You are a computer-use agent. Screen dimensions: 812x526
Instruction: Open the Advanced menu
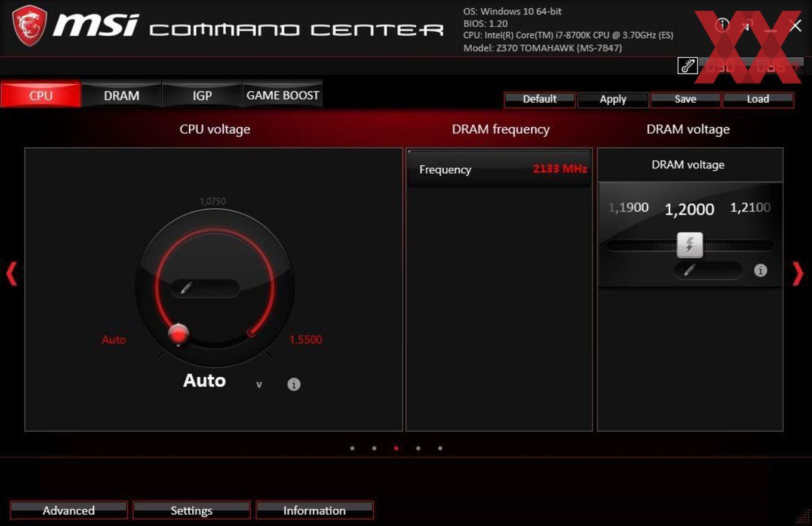[69, 510]
